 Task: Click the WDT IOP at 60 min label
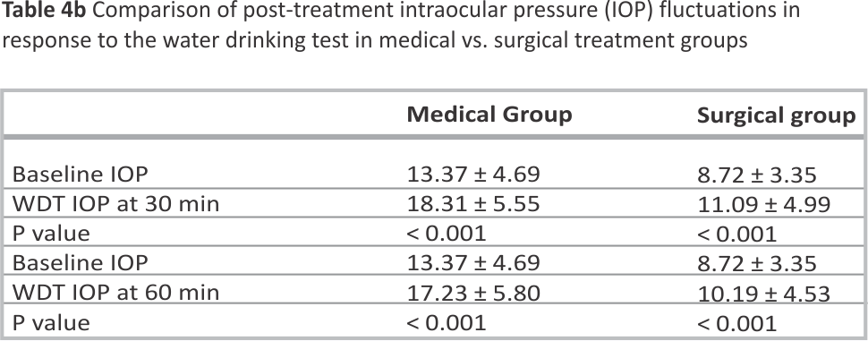(115, 293)
